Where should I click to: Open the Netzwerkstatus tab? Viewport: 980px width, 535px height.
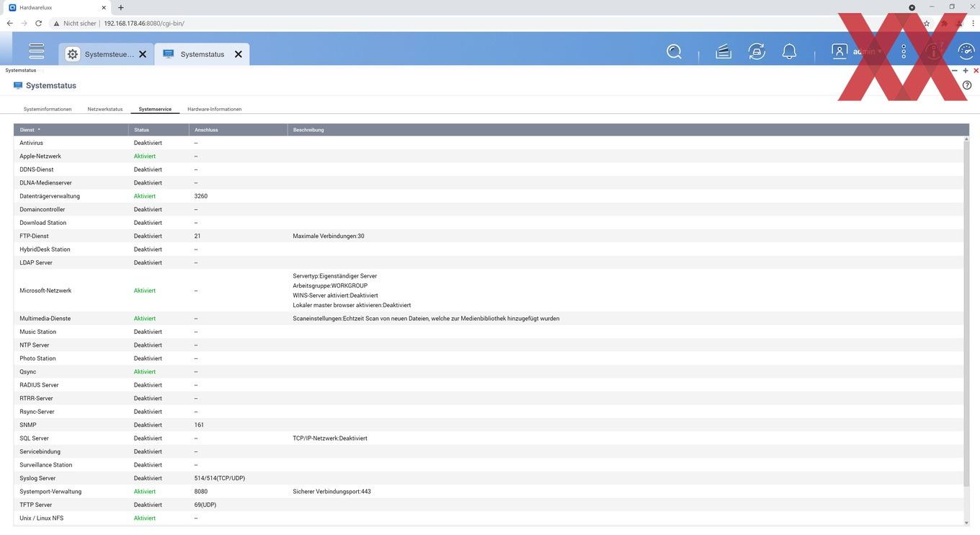coord(105,109)
